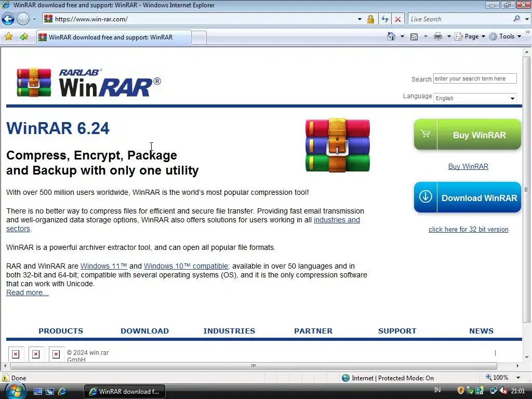Open the Language dropdown set to English

(475, 98)
